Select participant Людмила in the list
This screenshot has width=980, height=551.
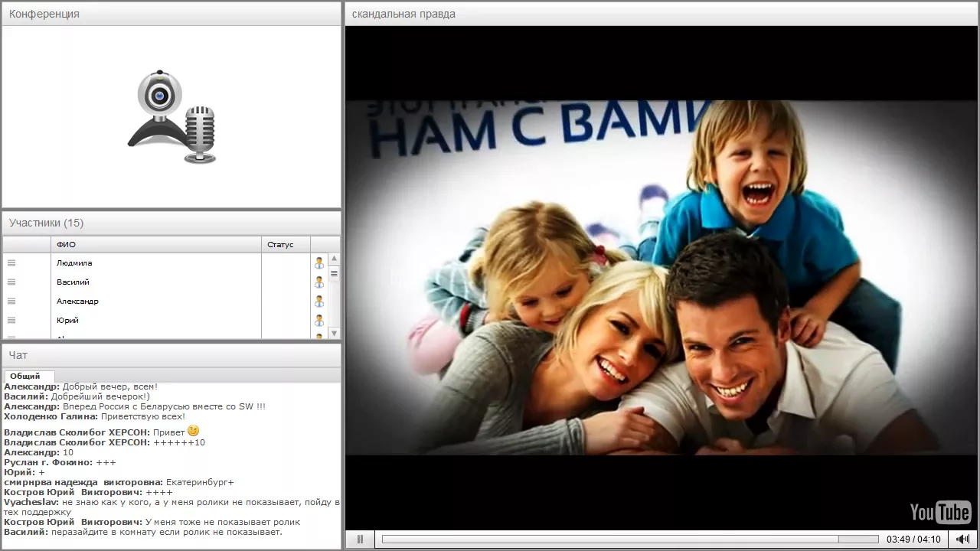(74, 262)
